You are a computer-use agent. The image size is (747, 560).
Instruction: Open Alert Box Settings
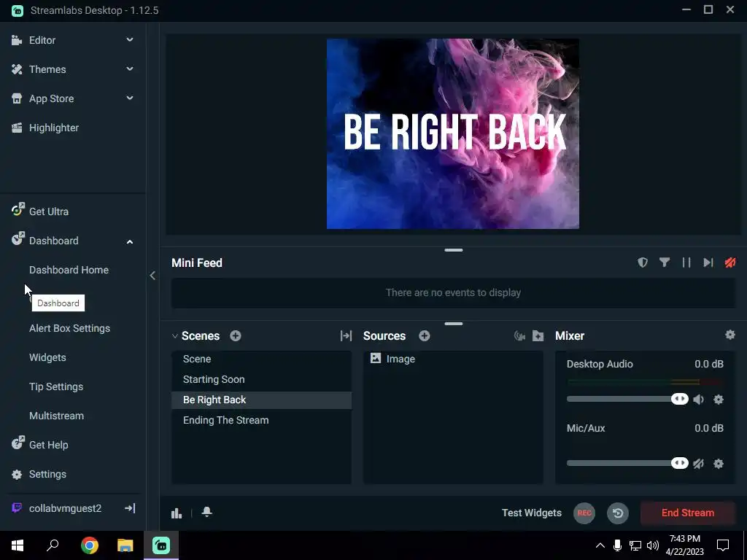tap(69, 328)
